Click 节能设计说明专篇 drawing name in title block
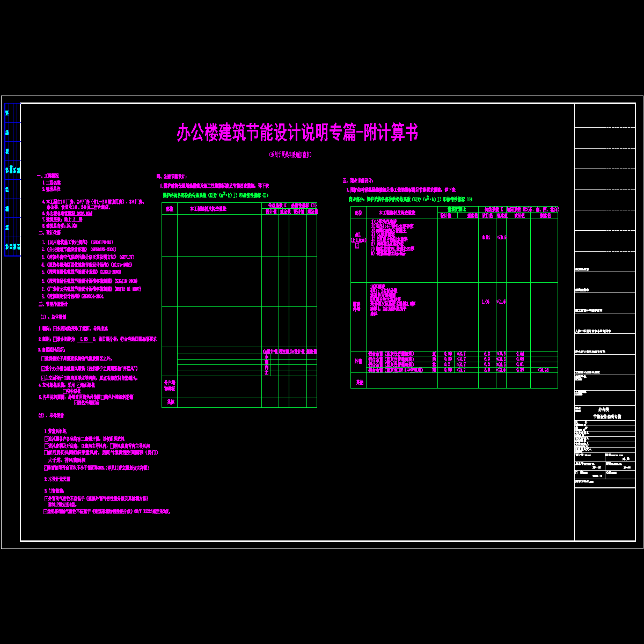The image size is (644, 644). coord(606,417)
